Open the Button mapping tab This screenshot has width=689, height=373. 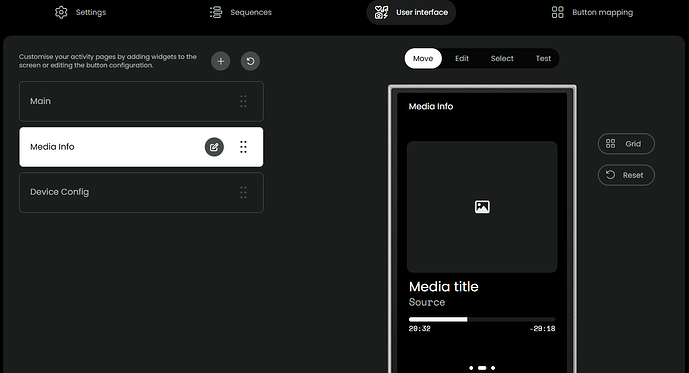pos(592,12)
